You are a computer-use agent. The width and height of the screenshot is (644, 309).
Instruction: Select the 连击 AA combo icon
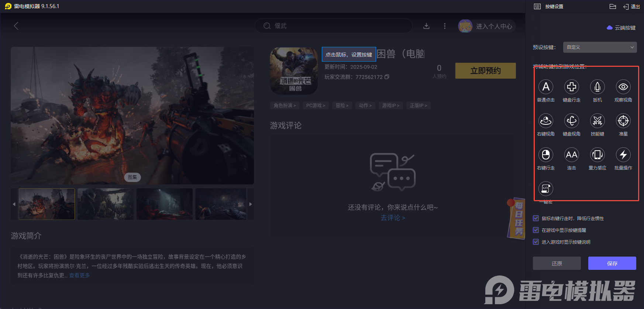pyautogui.click(x=572, y=155)
